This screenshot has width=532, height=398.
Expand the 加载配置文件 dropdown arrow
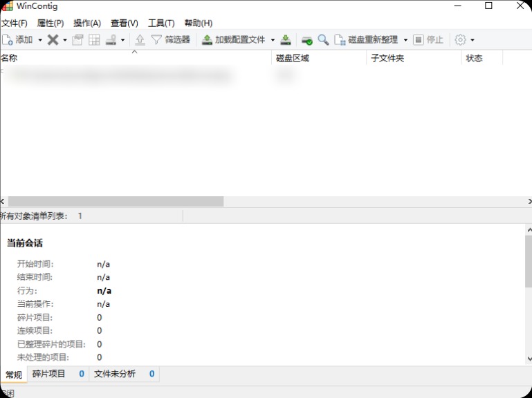[x=273, y=40]
